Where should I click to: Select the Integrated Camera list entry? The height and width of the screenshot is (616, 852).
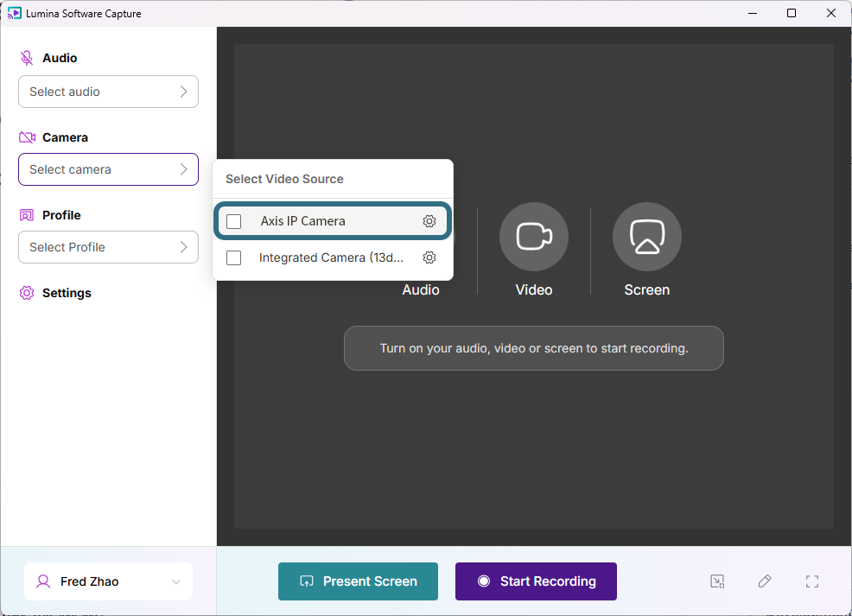[333, 257]
